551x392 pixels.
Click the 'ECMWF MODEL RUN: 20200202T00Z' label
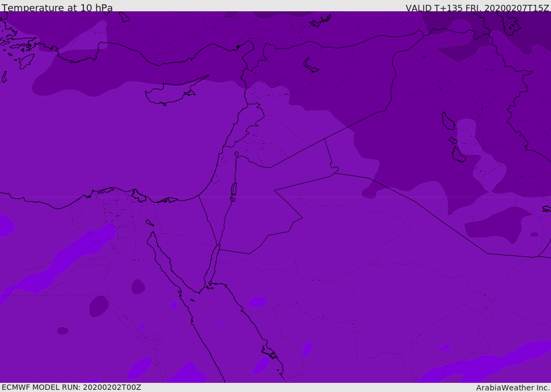click(72, 387)
